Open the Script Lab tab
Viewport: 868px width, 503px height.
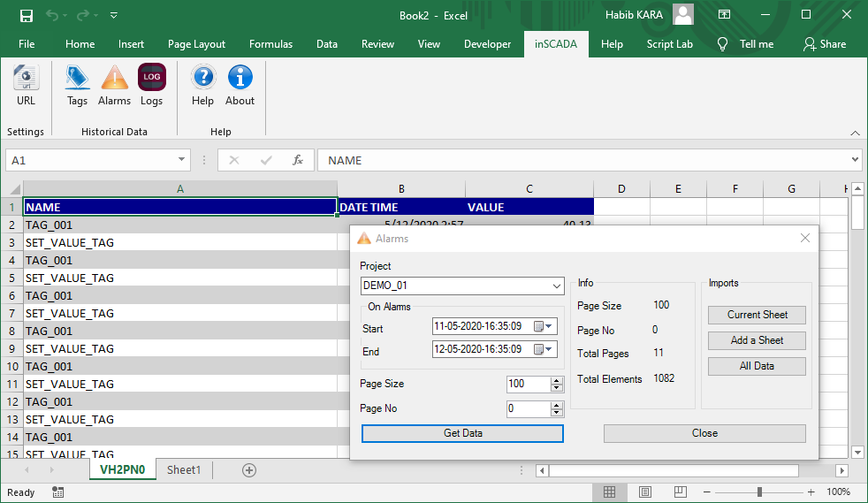click(x=669, y=44)
